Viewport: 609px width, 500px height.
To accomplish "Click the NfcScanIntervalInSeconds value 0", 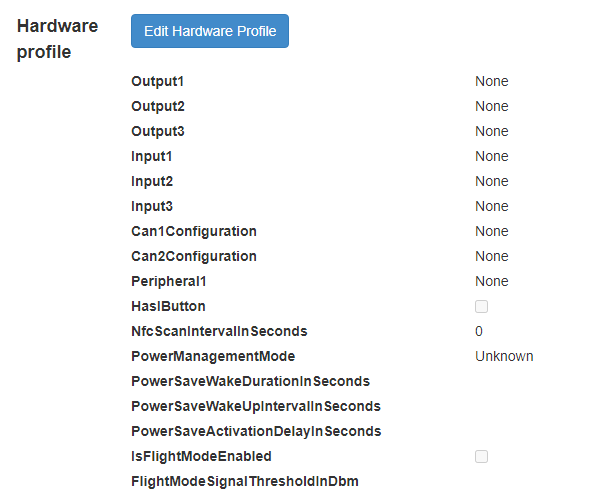I will [479, 331].
